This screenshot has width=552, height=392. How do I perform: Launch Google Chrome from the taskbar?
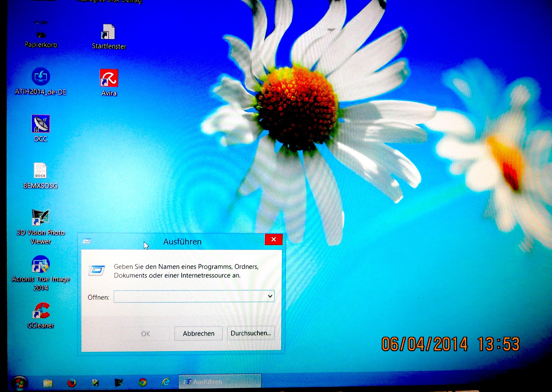[x=143, y=382]
